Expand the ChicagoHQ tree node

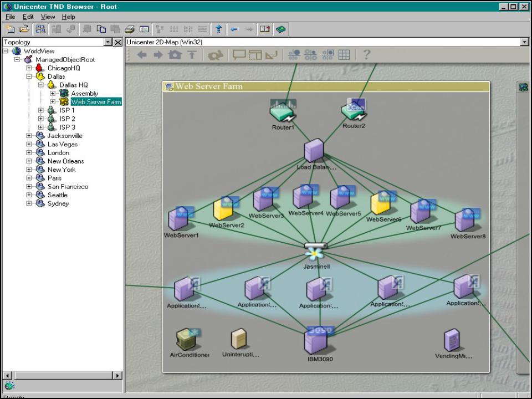29,68
